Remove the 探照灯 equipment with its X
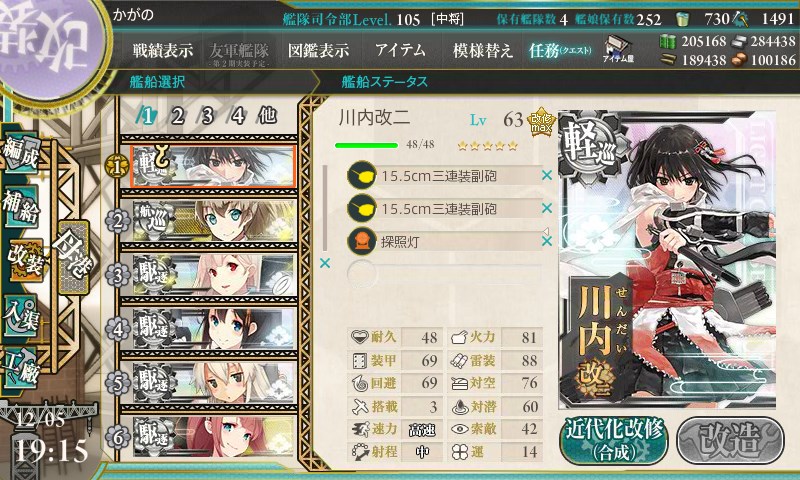800x480 pixels. (547, 241)
